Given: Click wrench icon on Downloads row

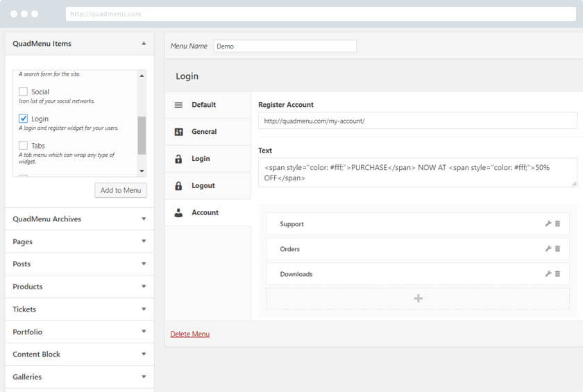Looking at the screenshot, I should tap(548, 274).
